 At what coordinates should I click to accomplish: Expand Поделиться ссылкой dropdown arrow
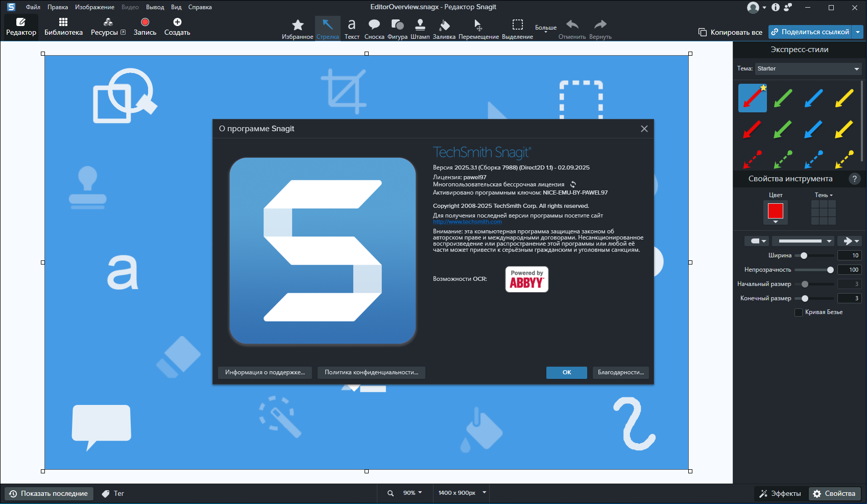click(858, 32)
